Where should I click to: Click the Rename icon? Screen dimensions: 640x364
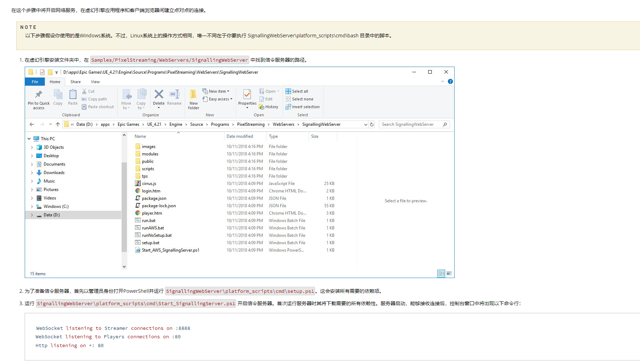click(x=174, y=94)
